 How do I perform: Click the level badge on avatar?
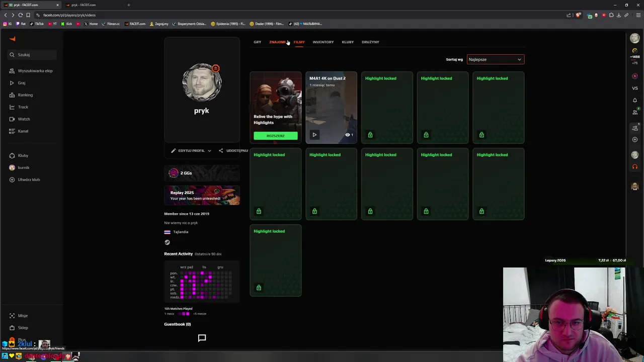[x=215, y=68]
